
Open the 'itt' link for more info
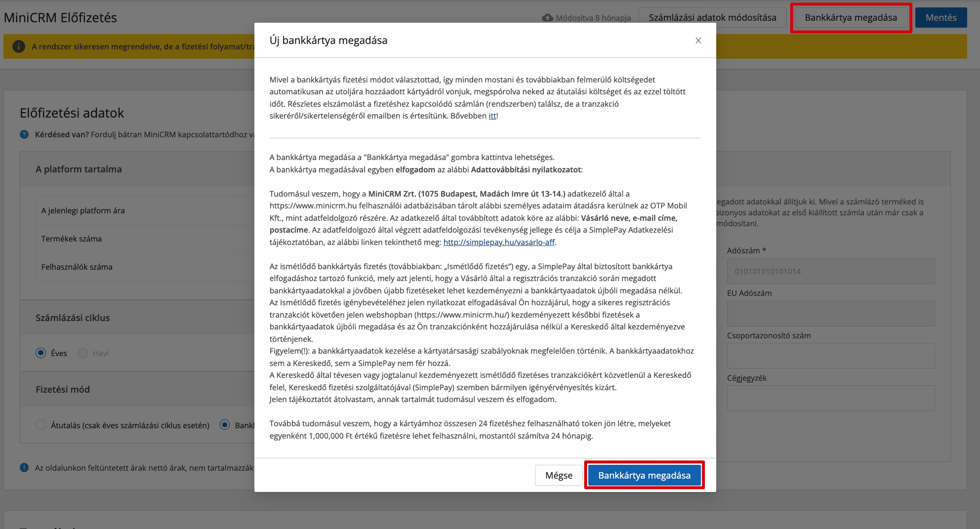pyautogui.click(x=492, y=116)
